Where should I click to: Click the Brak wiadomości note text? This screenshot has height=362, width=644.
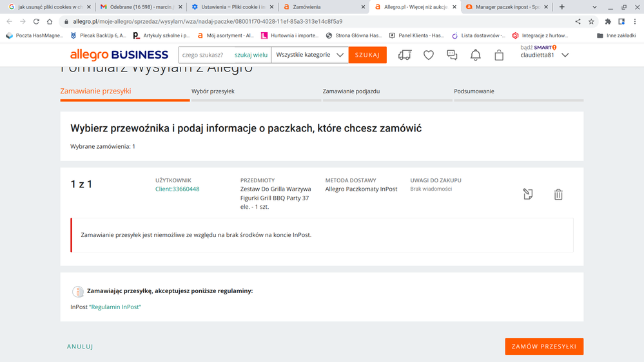tap(431, 189)
